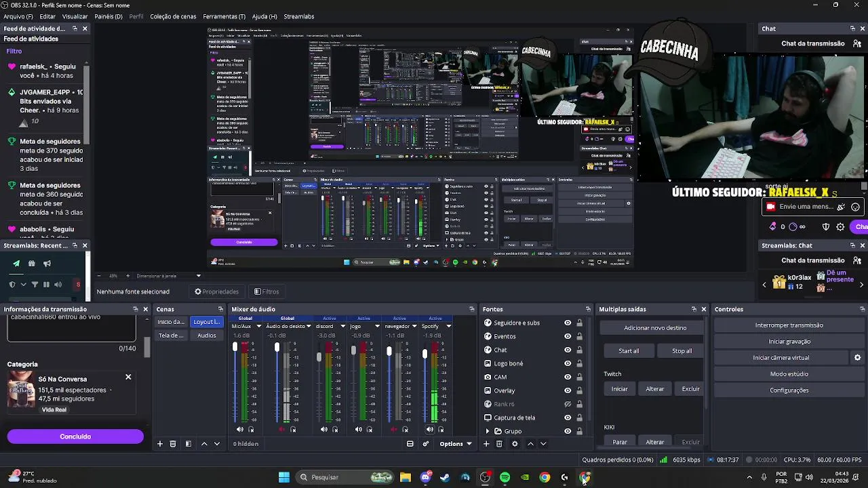Toggle audio monitoring for Mic/Aux
This screenshot has height=488, width=868.
[251, 429]
